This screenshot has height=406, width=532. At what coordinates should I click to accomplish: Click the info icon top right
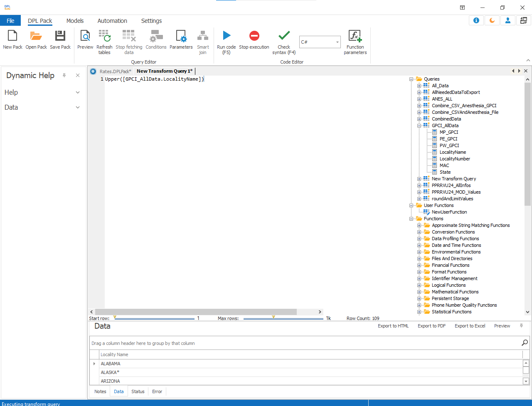click(x=476, y=20)
